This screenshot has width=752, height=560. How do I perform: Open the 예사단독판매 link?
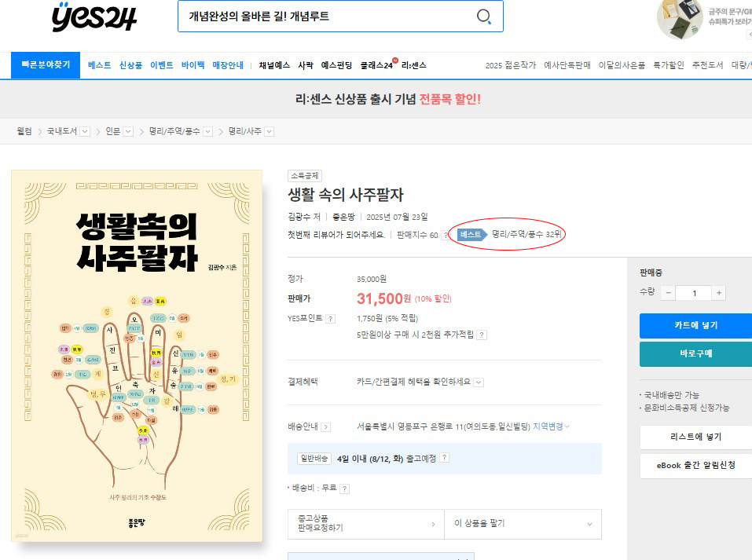(567, 65)
